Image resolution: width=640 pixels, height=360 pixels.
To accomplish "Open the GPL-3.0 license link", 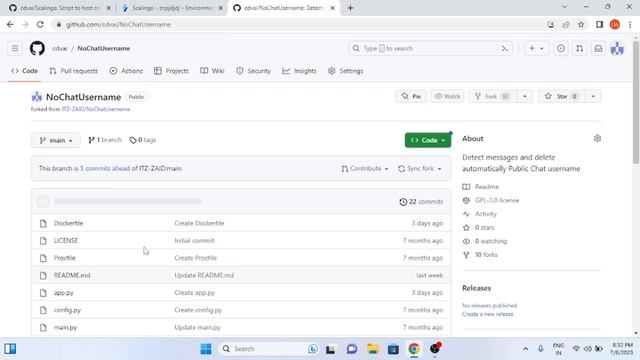I will [x=497, y=200].
